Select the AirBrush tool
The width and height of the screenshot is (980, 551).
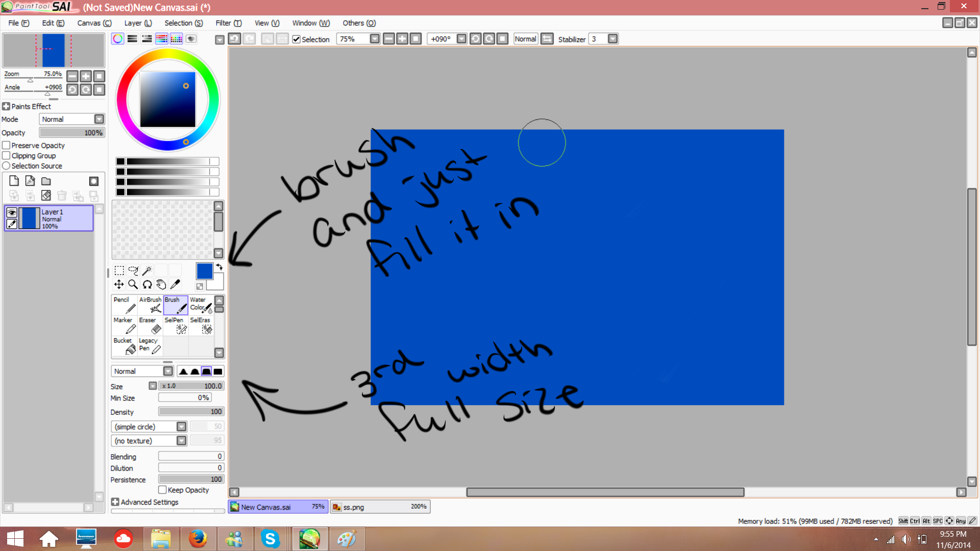(x=150, y=305)
